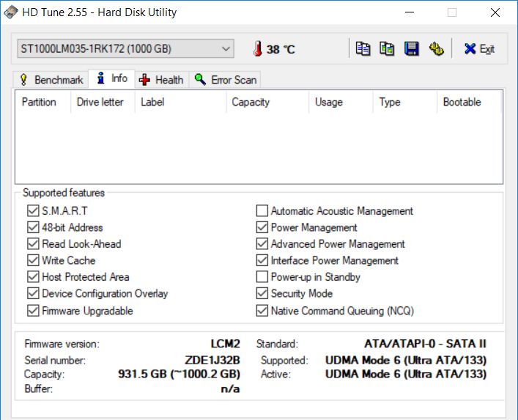Go to the Error Scan tab
Viewport: 518px width, 420px height.
(x=225, y=80)
